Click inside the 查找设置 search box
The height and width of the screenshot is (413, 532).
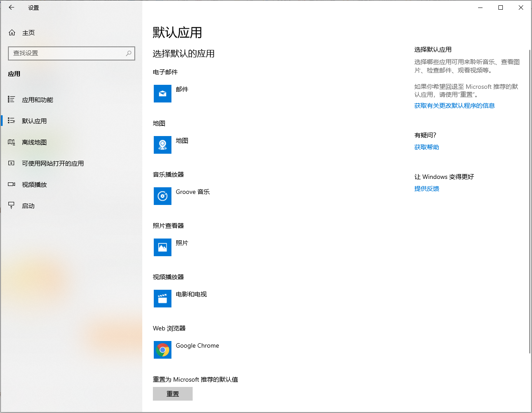pyautogui.click(x=72, y=53)
